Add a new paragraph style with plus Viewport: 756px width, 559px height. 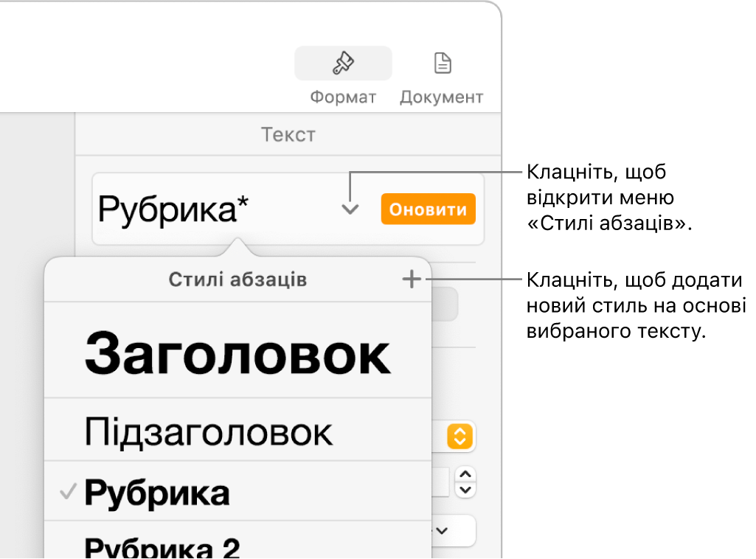412,279
